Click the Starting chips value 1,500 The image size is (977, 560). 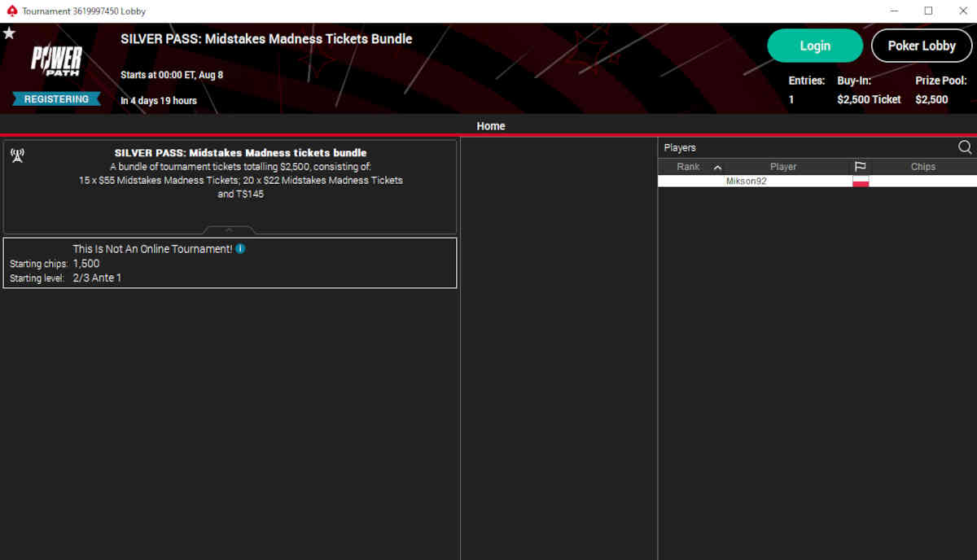tap(86, 264)
